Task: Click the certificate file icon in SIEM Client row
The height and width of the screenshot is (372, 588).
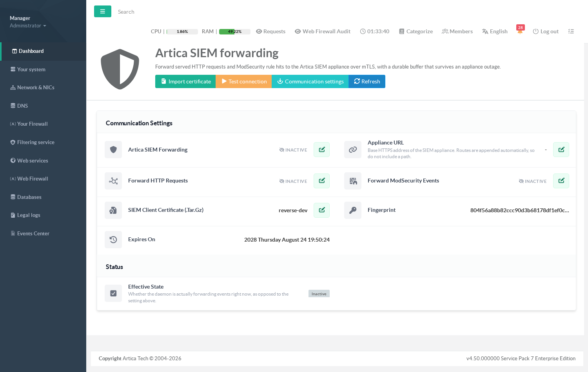Action: (113, 210)
